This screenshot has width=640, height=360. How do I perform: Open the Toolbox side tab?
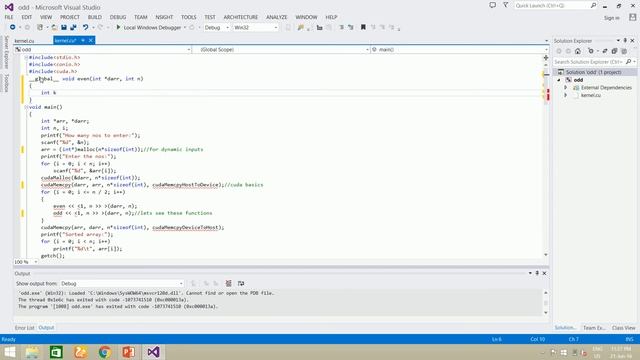pos(6,83)
